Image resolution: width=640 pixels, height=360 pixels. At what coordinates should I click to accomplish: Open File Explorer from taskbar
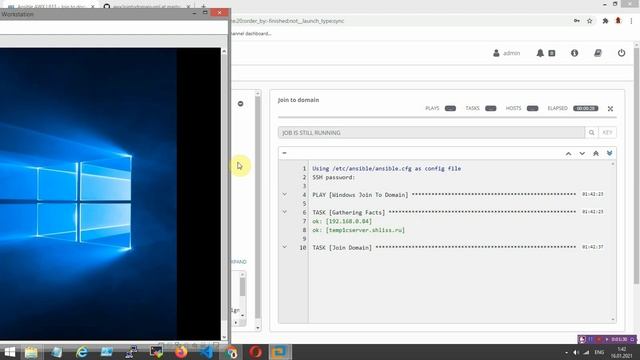point(31,352)
